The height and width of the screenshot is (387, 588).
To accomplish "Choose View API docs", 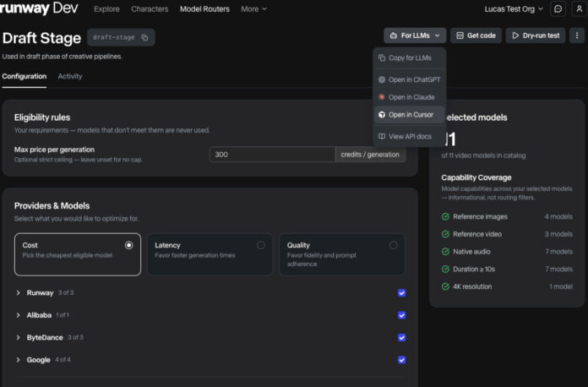I will pyautogui.click(x=410, y=137).
